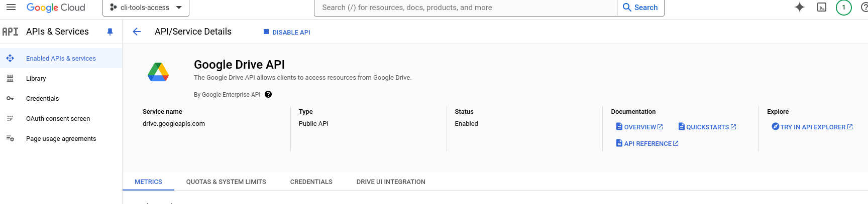Open the Credentials tab
This screenshot has height=204, width=868.
click(311, 182)
